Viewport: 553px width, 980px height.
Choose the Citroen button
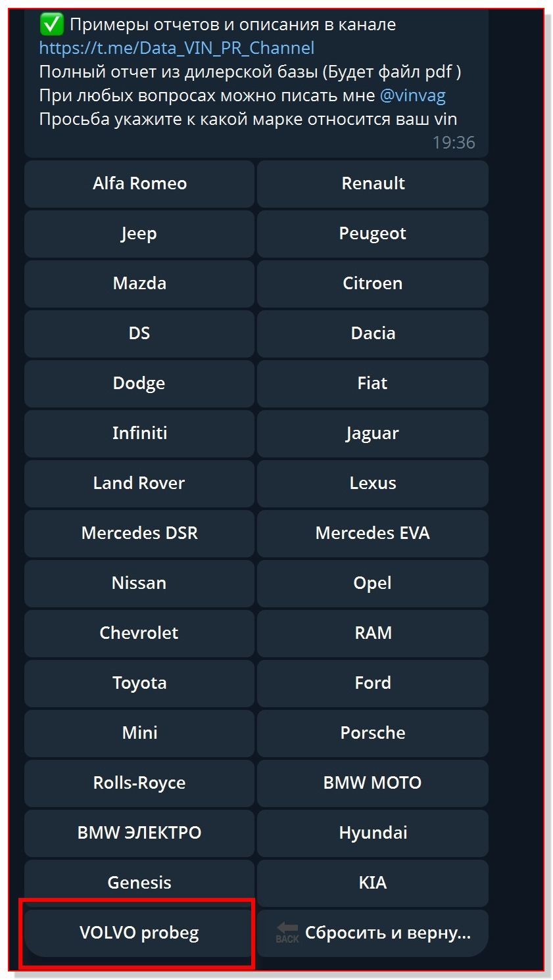tap(373, 283)
